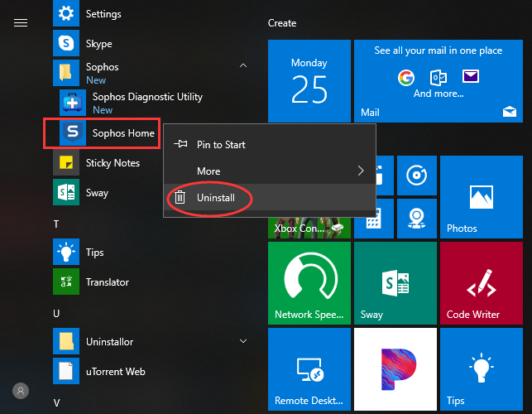Click the Uninstallor label

click(x=109, y=342)
